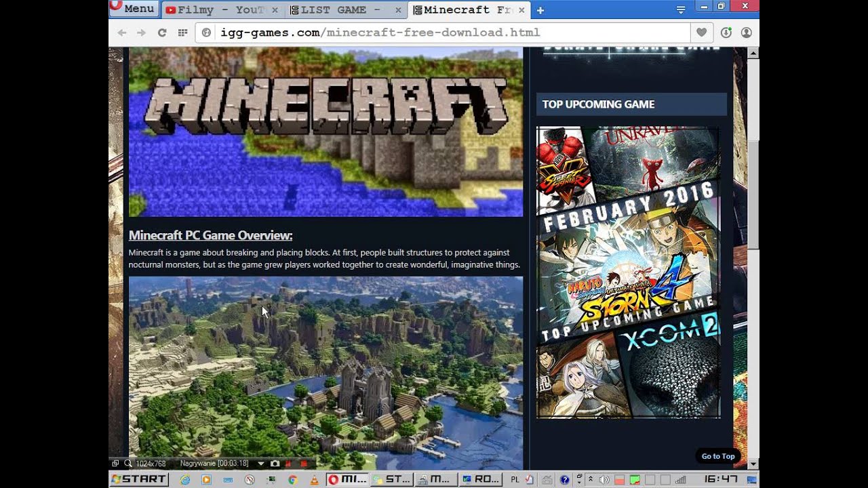Open the START menu
Image resolution: width=868 pixels, height=488 pixels.
139,479
